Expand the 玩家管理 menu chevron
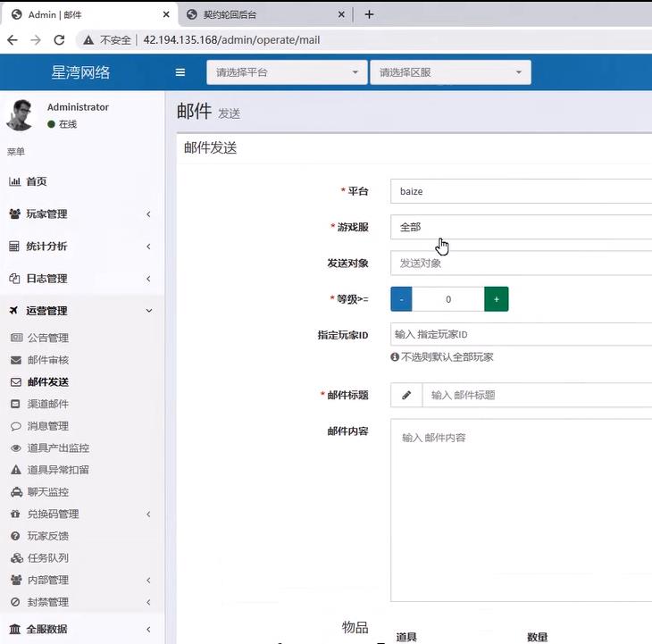This screenshot has height=644, width=652. 148,213
